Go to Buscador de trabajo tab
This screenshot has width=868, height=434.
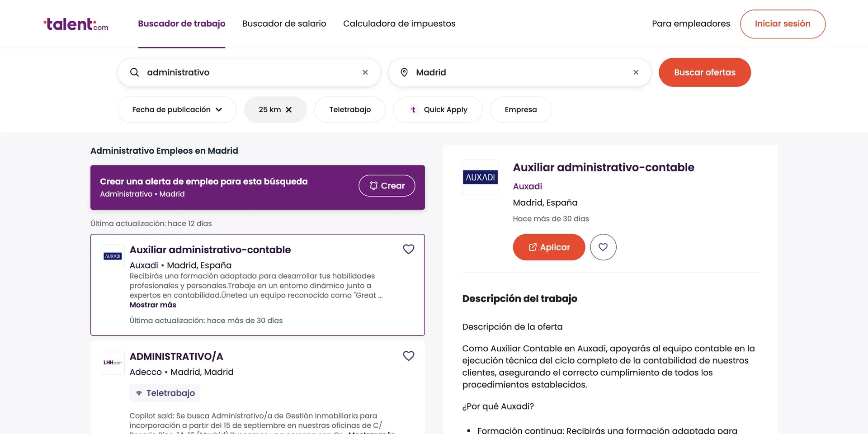click(182, 24)
